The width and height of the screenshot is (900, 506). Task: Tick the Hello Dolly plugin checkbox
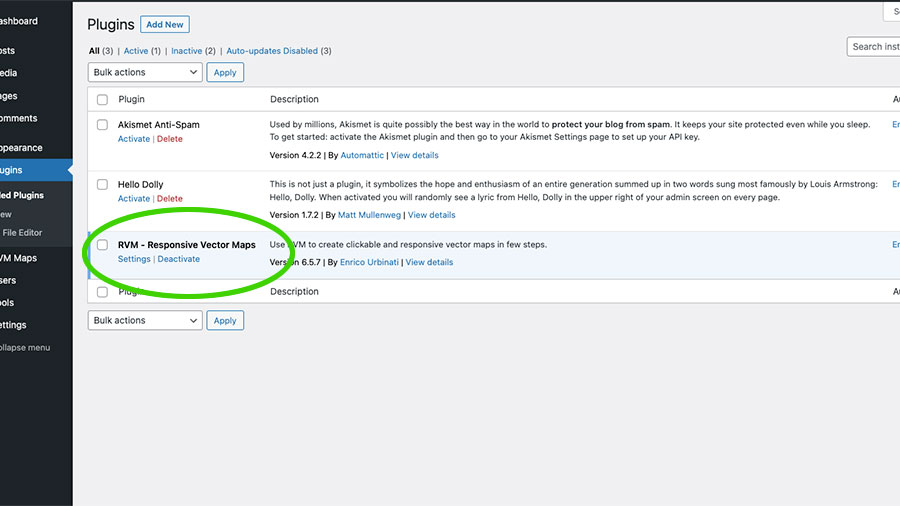tap(102, 184)
